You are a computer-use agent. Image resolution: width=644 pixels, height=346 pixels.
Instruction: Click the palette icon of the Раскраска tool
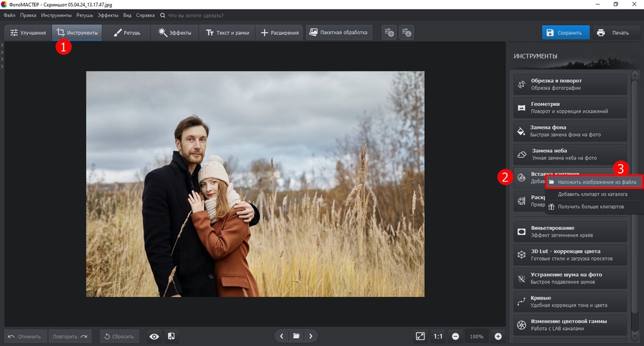(522, 201)
